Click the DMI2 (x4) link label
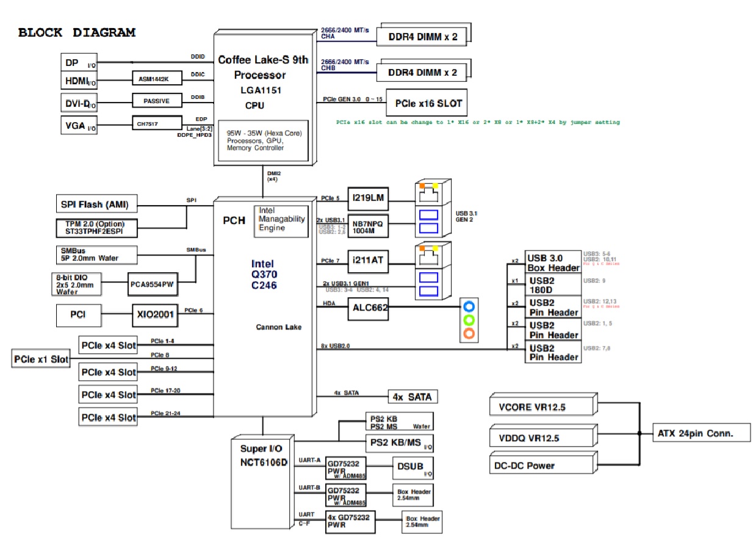 click(273, 176)
